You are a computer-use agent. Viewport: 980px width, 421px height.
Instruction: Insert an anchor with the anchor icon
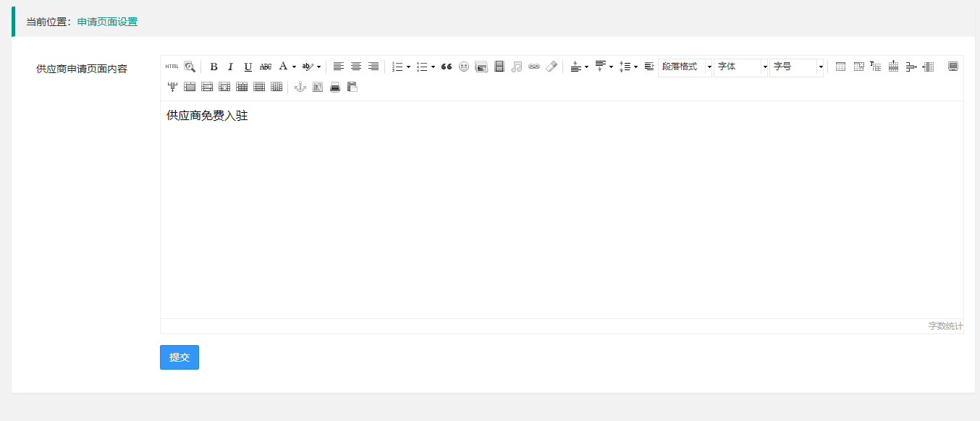coord(300,87)
